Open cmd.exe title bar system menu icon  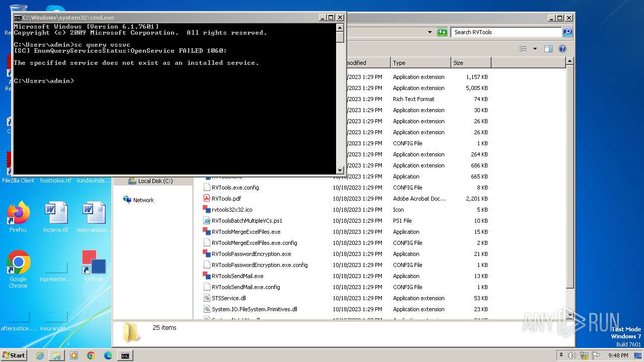(x=18, y=18)
